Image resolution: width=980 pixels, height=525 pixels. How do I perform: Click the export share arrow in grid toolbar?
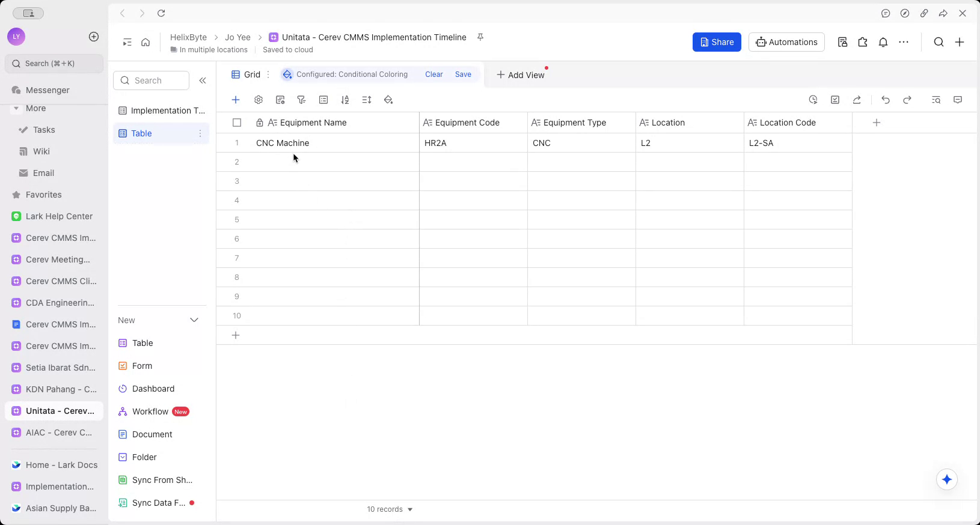pyautogui.click(x=857, y=100)
